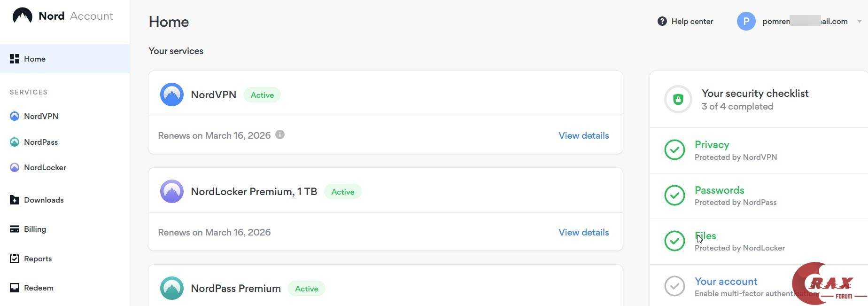
Task: View details for NordLocker Premium
Action: tap(583, 232)
